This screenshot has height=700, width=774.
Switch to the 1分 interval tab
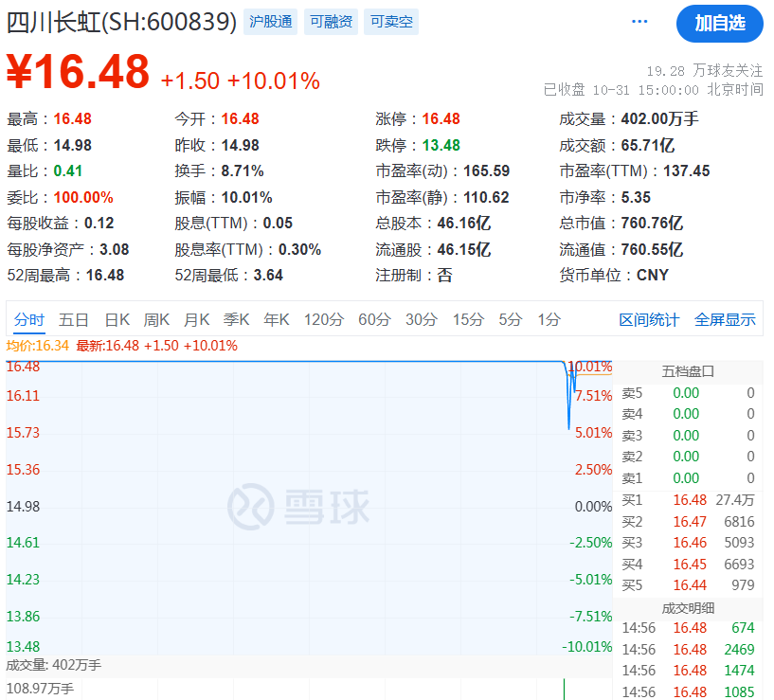point(549,319)
